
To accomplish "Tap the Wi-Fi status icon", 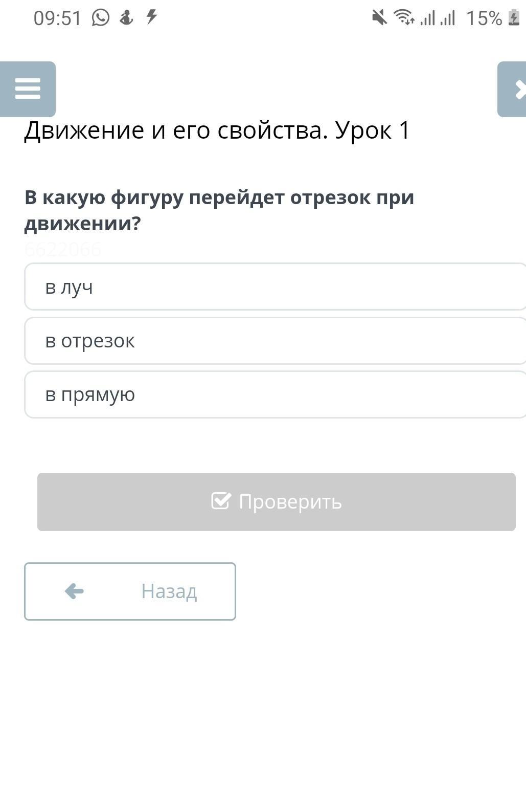I will pyautogui.click(x=404, y=18).
